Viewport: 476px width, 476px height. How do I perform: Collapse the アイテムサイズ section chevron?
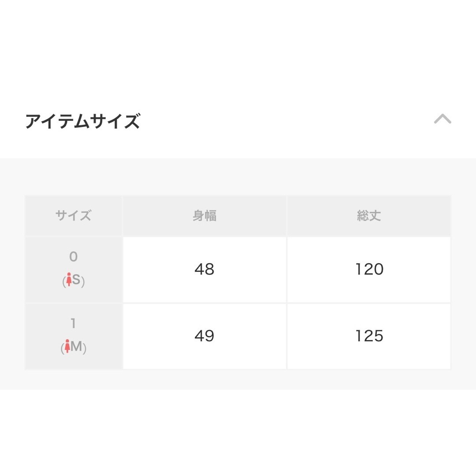point(443,119)
